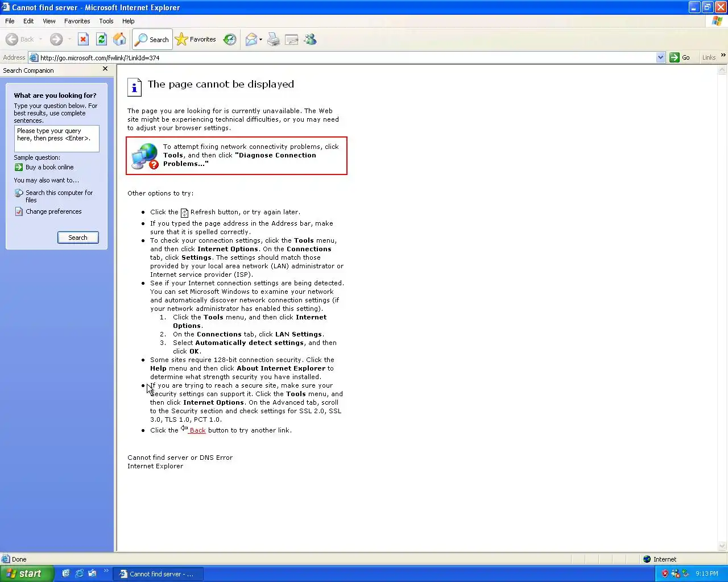Viewport: 728px width, 582px height.
Task: Click the Print toolbar icon
Action: [x=274, y=39]
